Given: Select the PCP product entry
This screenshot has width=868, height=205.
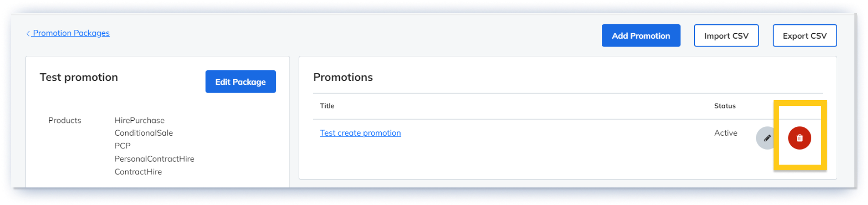Looking at the screenshot, I should click(x=123, y=146).
